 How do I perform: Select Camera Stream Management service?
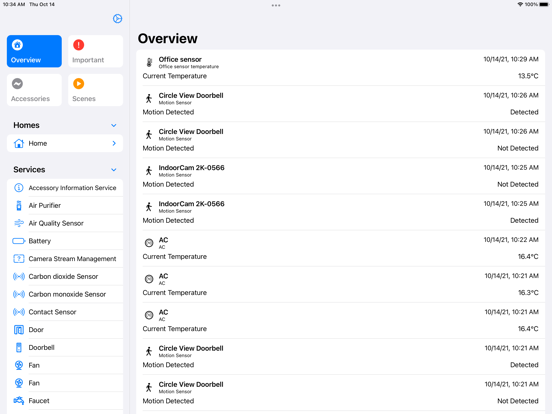click(x=65, y=259)
